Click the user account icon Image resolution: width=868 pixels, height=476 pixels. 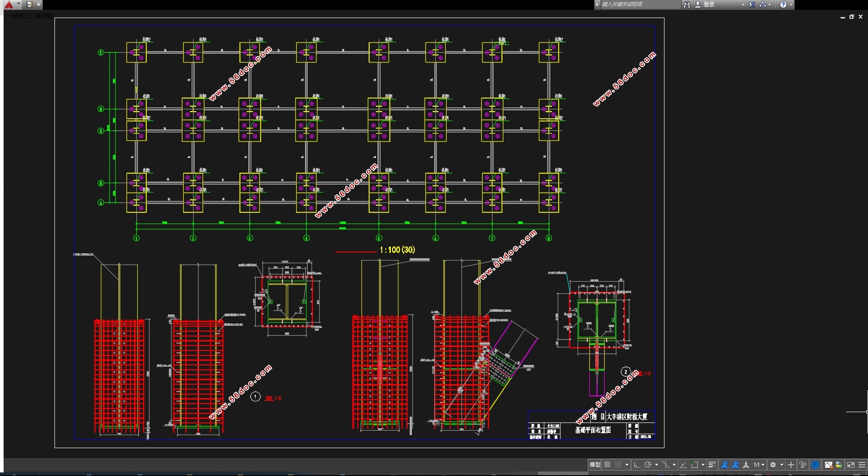(x=698, y=4)
